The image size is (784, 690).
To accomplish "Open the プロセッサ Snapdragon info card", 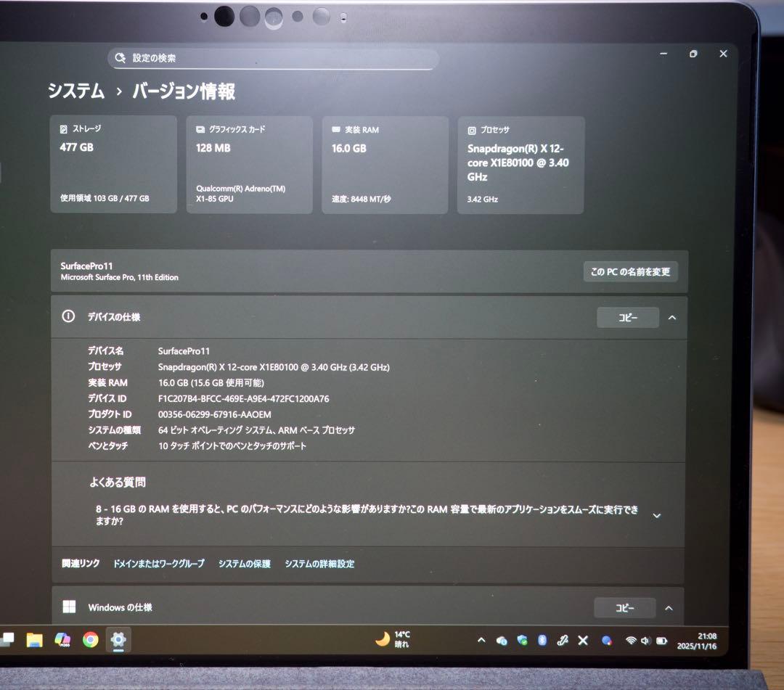I will (520, 163).
